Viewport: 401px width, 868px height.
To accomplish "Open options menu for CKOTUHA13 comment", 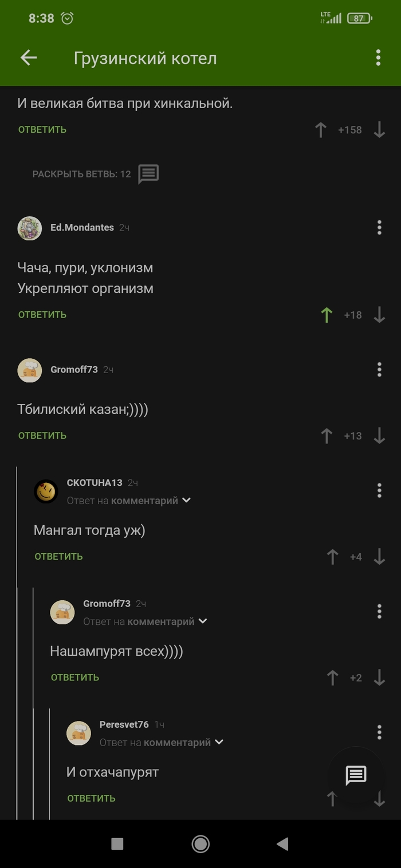I will point(379,490).
